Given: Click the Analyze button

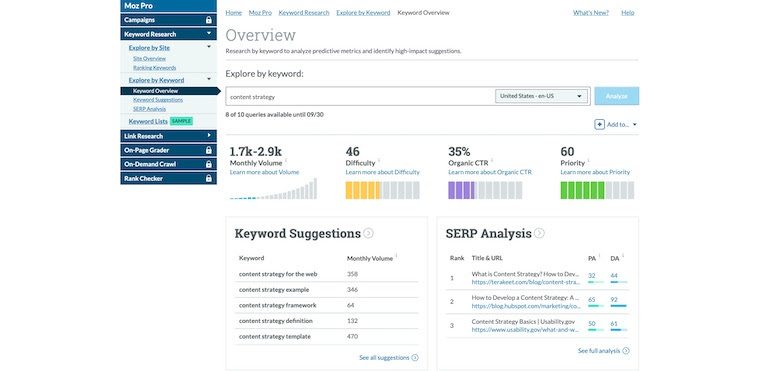Looking at the screenshot, I should [617, 96].
